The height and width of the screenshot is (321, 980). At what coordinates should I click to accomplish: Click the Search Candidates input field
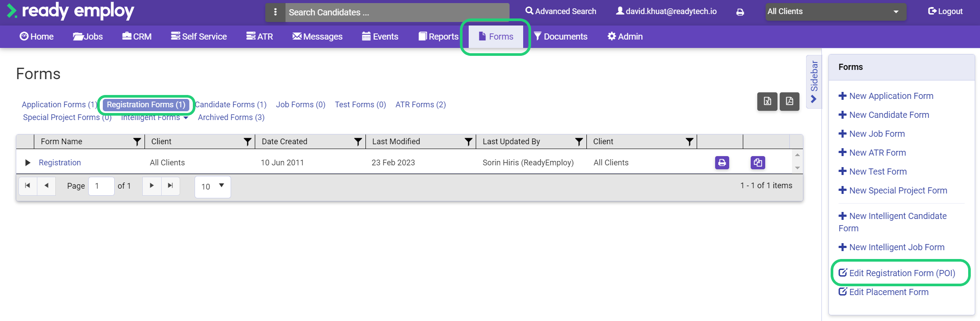pos(397,12)
